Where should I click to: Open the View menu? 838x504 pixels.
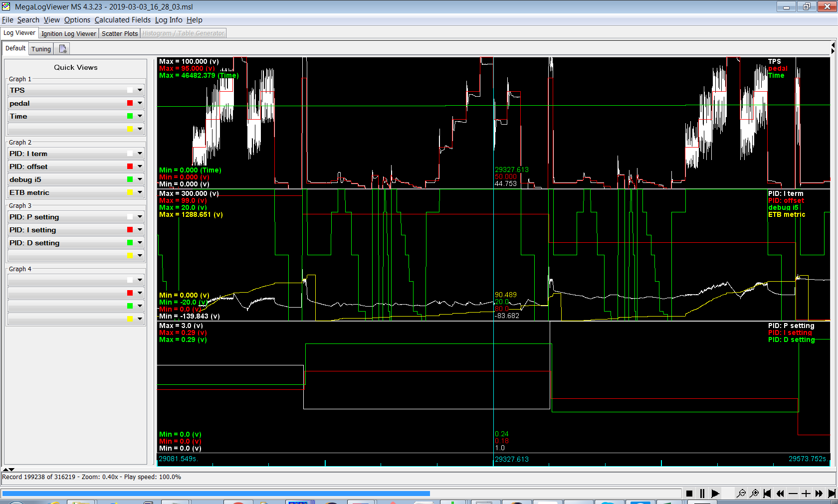[51, 20]
